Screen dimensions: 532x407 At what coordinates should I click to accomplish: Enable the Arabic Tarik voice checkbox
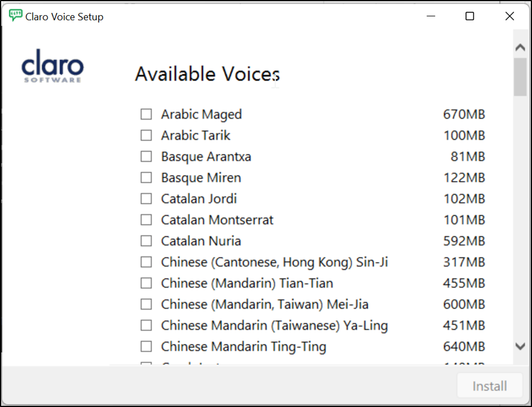pyautogui.click(x=147, y=135)
